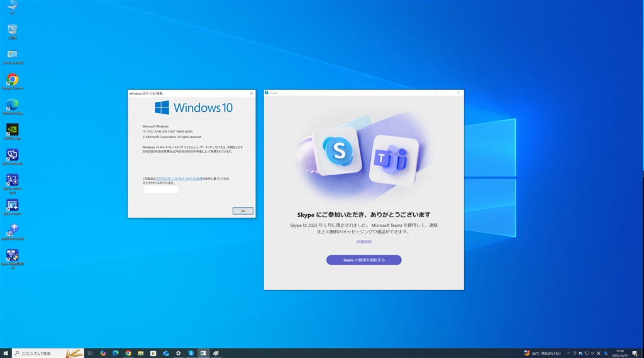The height and width of the screenshot is (358, 644).
Task: Click the Windows 10 logo text
Action: (203, 107)
